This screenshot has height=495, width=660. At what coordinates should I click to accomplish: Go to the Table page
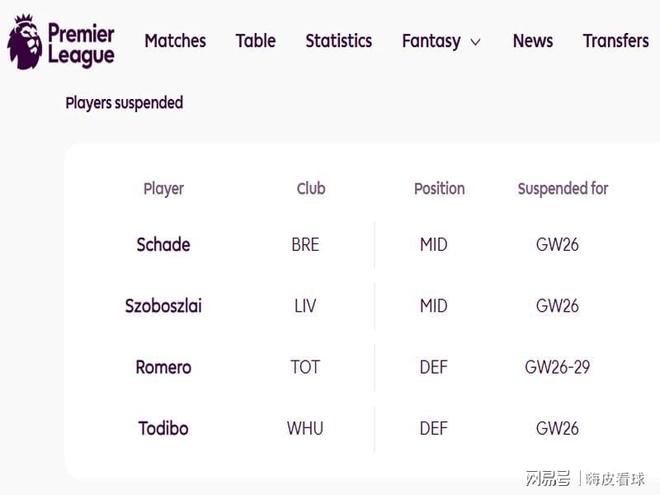click(x=255, y=41)
